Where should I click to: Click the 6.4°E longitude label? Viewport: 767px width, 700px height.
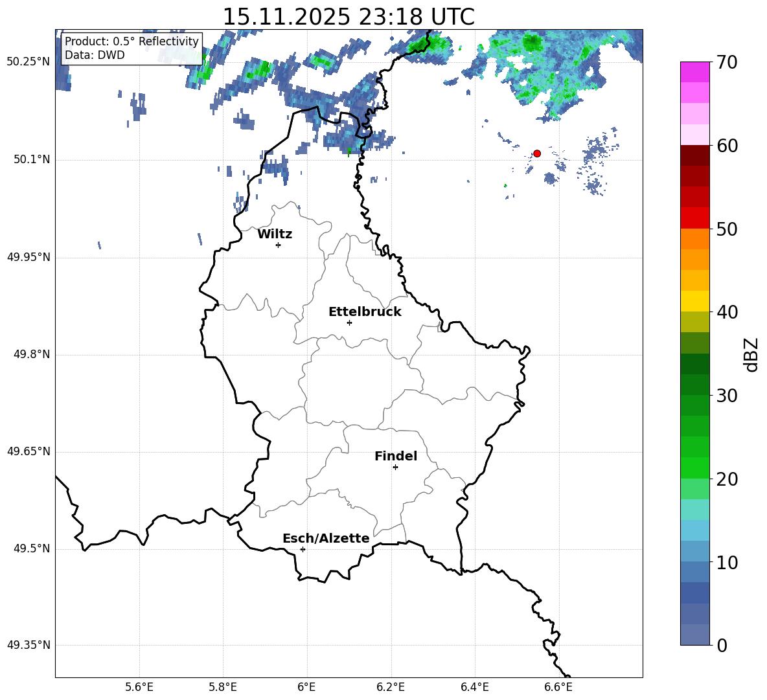tap(474, 687)
